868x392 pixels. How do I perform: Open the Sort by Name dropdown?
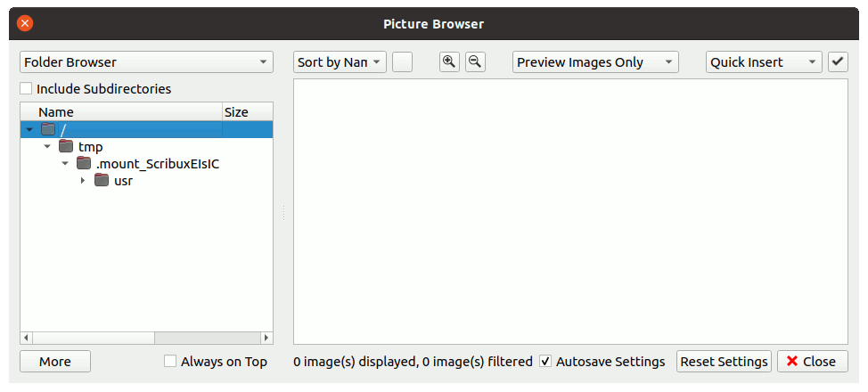[340, 62]
